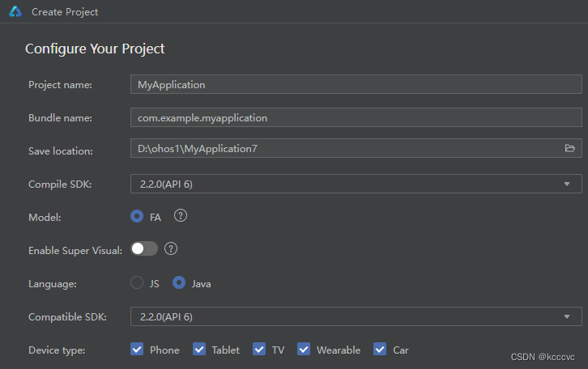
Task: Select JS as the language
Action: tap(137, 282)
